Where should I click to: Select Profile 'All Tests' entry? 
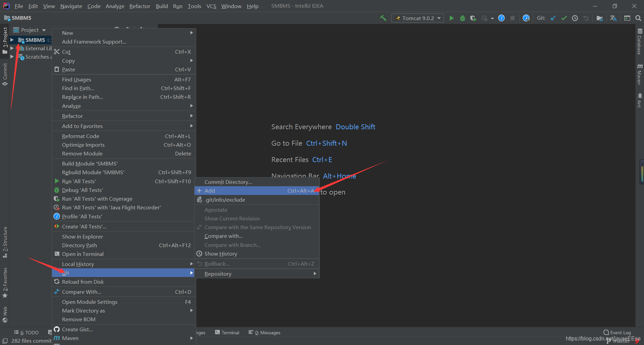click(124, 216)
